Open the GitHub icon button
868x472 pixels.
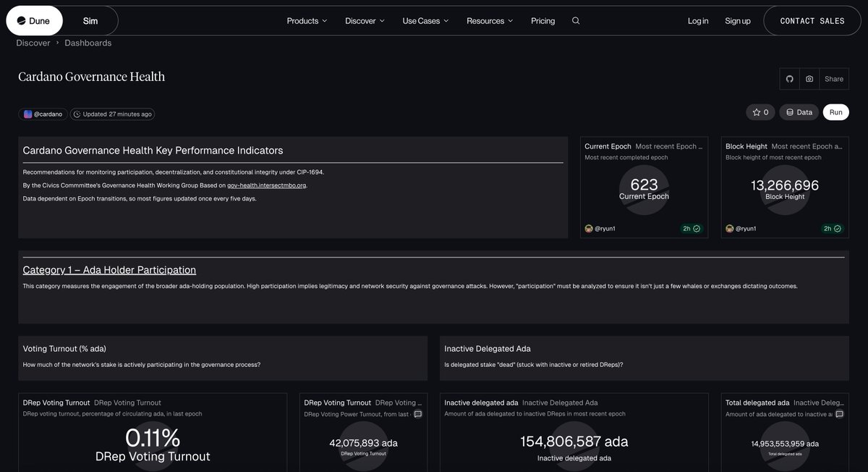pyautogui.click(x=789, y=79)
